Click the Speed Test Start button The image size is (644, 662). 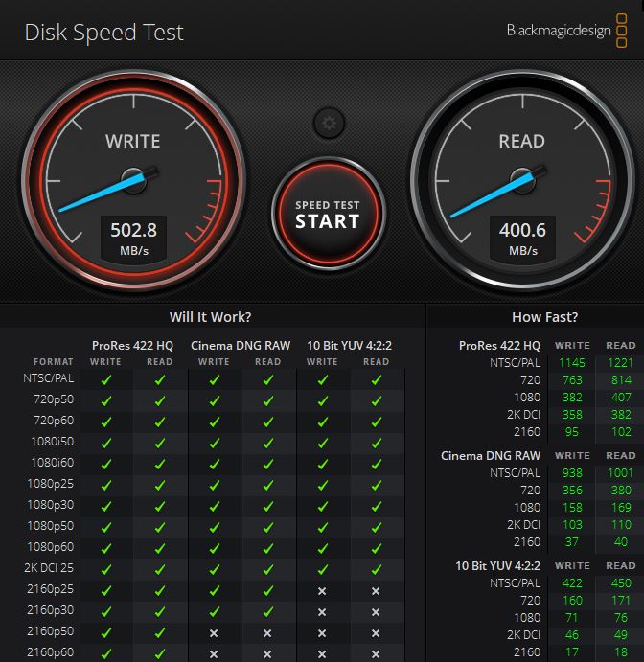click(328, 215)
